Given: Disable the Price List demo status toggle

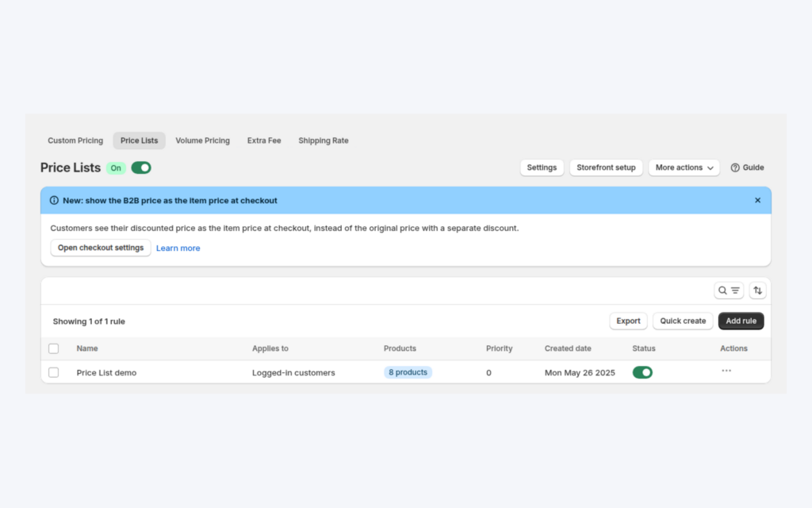Looking at the screenshot, I should tap(642, 372).
